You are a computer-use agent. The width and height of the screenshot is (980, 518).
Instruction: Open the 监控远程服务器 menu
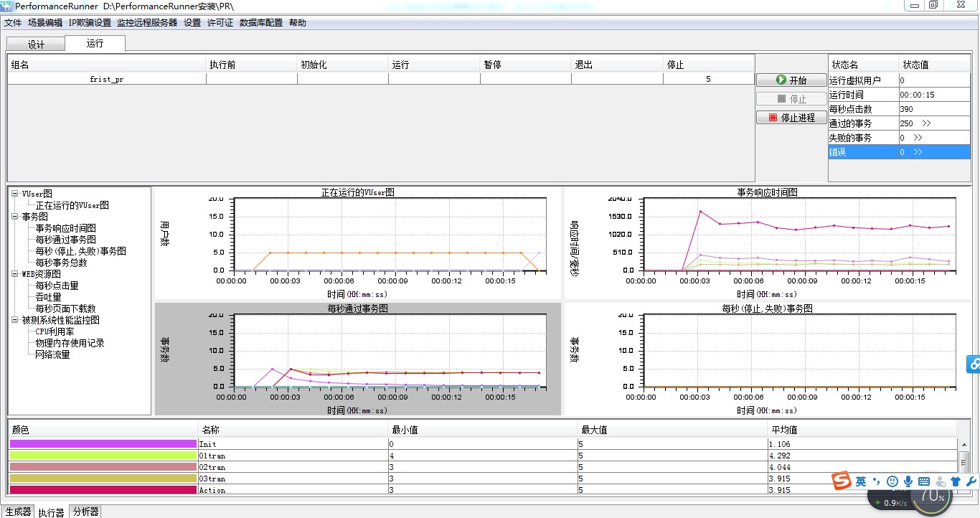[x=147, y=23]
